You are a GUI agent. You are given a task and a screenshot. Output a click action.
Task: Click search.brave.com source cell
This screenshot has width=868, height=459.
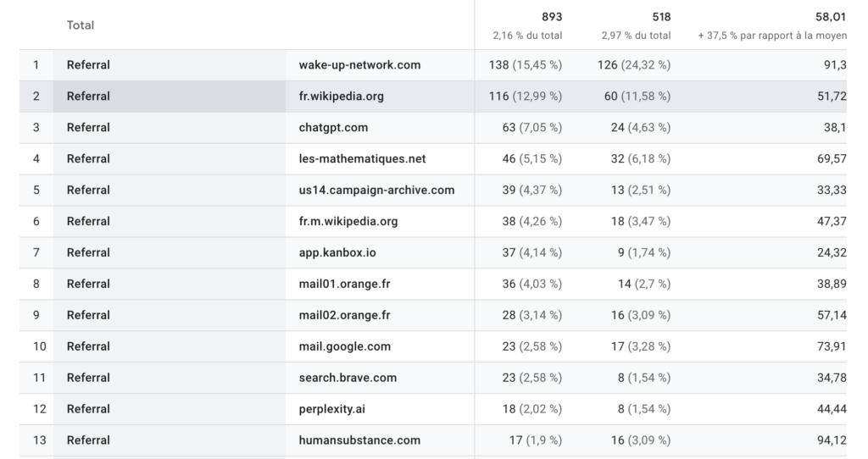point(348,378)
